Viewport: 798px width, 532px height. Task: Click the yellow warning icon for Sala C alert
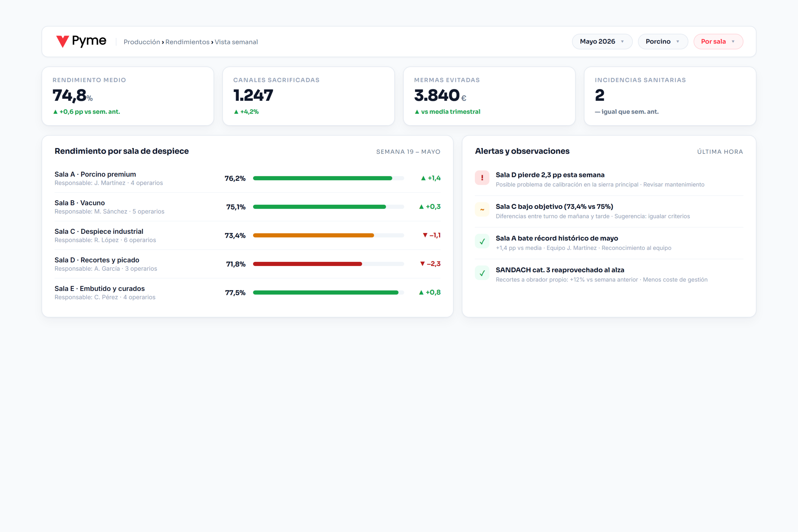(x=482, y=209)
